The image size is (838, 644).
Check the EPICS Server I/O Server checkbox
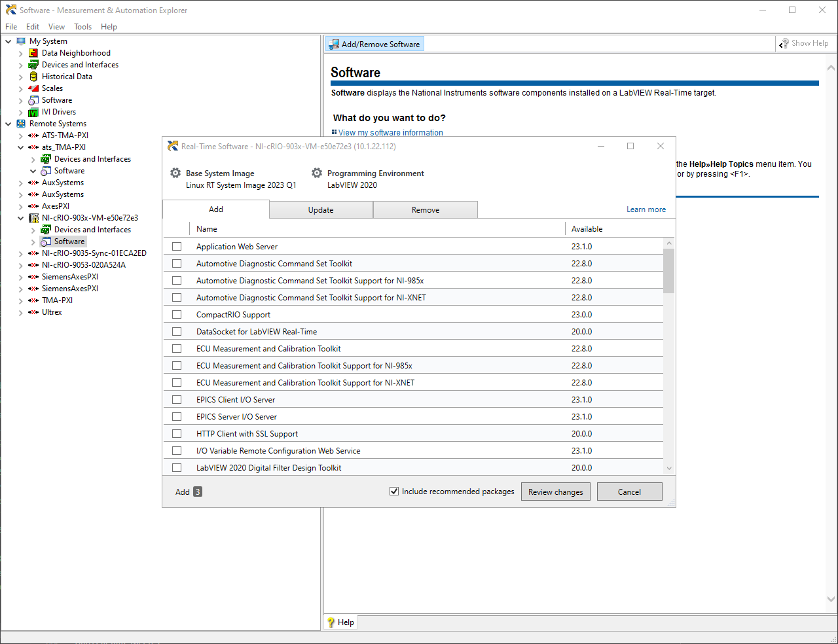[177, 417]
